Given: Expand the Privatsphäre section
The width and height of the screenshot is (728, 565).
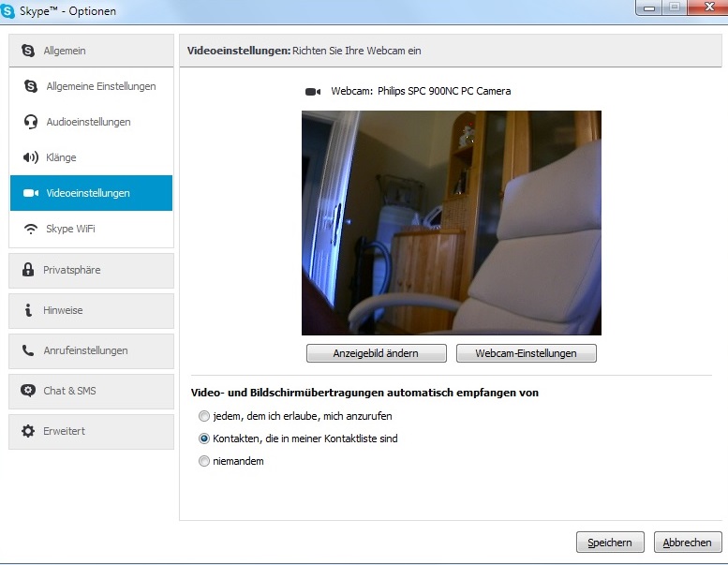Looking at the screenshot, I should coord(91,270).
